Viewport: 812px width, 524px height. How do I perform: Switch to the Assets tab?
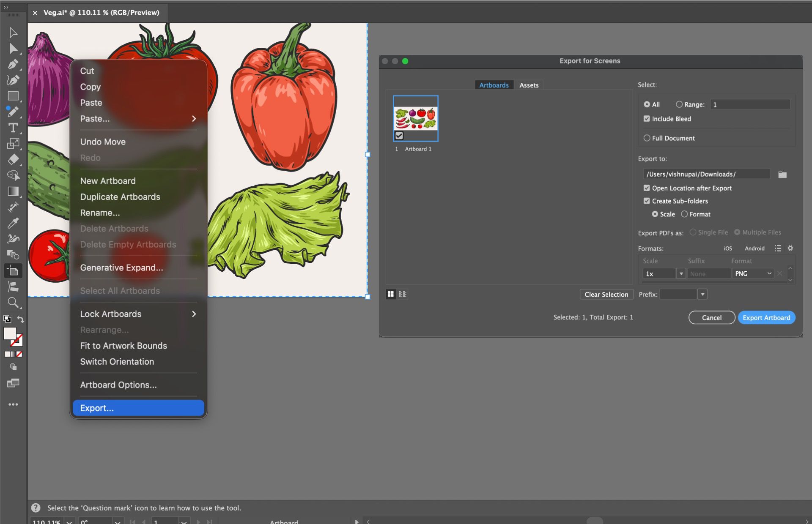point(529,85)
